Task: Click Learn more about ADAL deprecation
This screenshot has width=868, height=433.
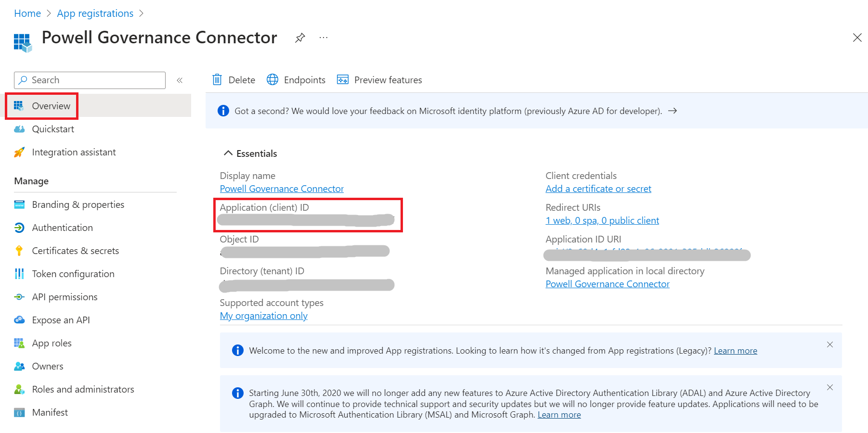Action: coord(559,415)
